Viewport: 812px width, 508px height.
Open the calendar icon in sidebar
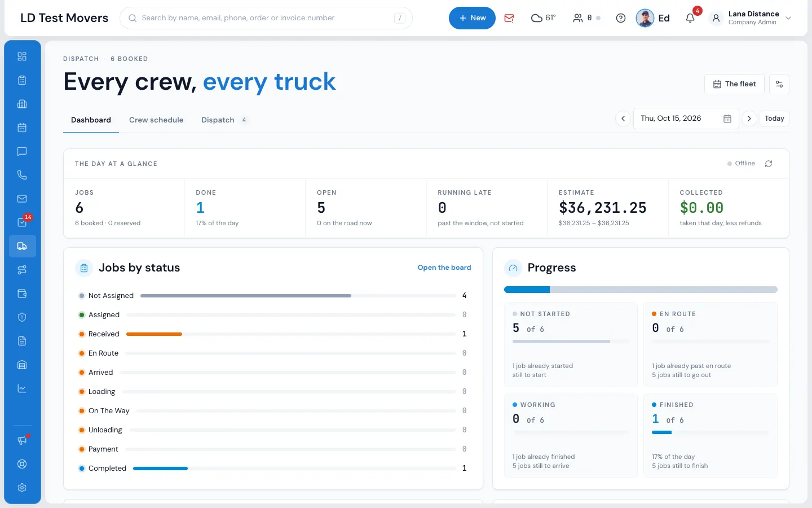(22, 128)
